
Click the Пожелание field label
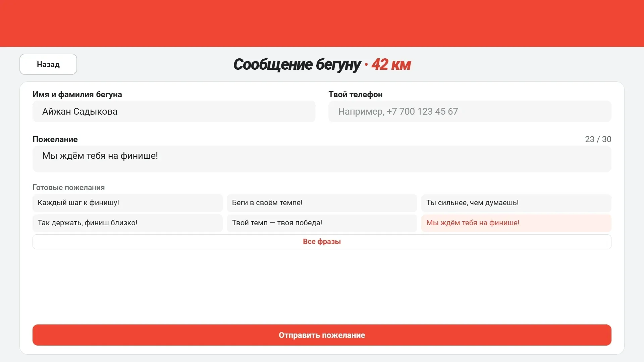pyautogui.click(x=55, y=139)
